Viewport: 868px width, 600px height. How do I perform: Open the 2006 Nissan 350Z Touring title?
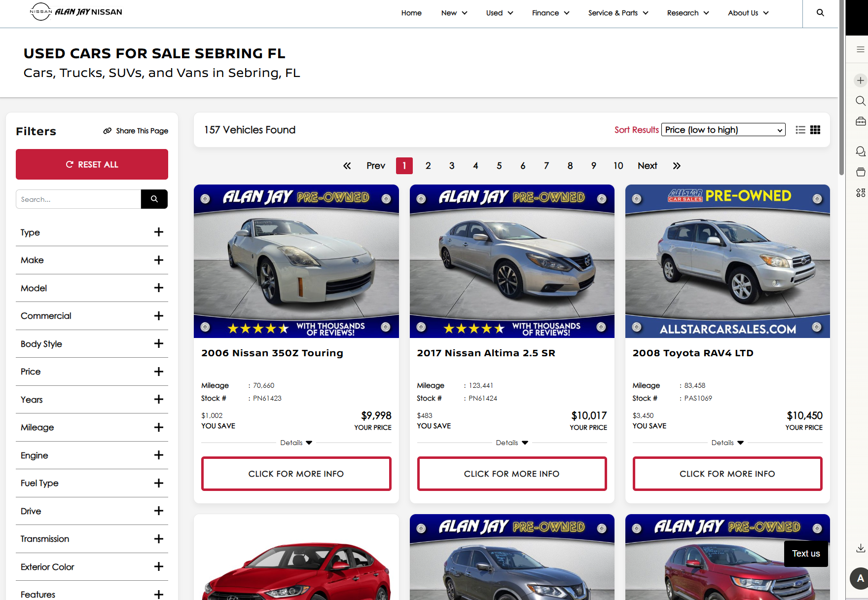272,353
